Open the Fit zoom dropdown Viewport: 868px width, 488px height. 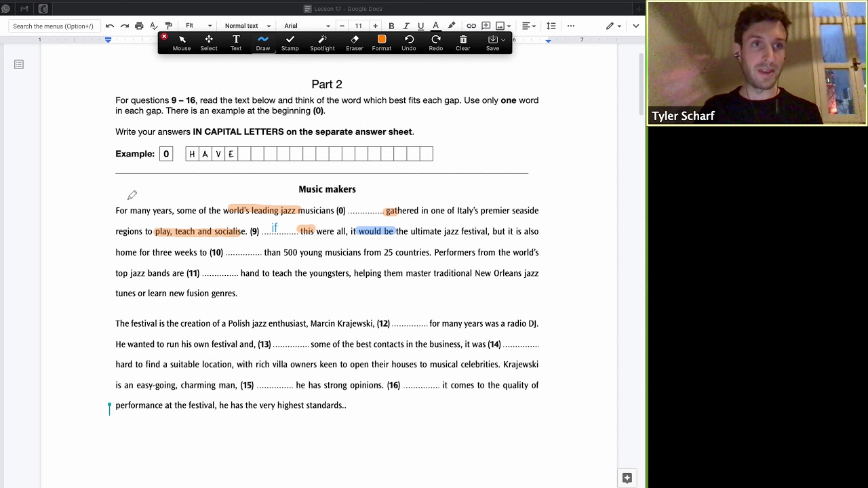[x=199, y=26]
